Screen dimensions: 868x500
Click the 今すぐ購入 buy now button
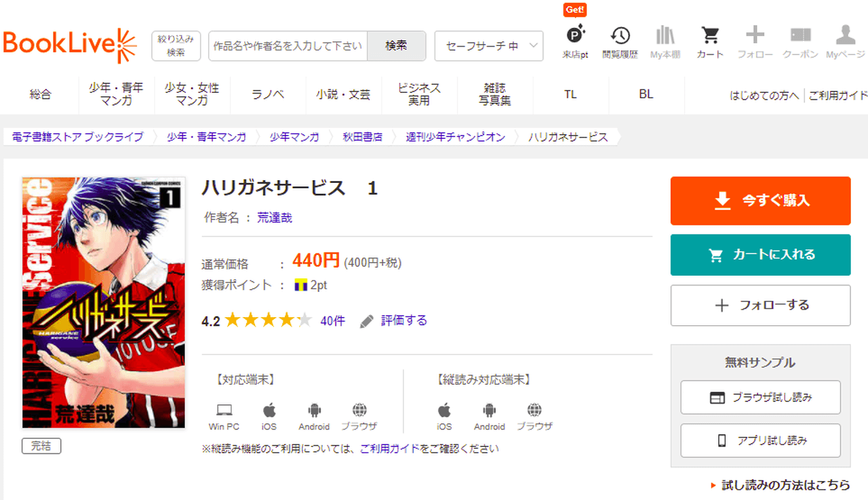760,201
